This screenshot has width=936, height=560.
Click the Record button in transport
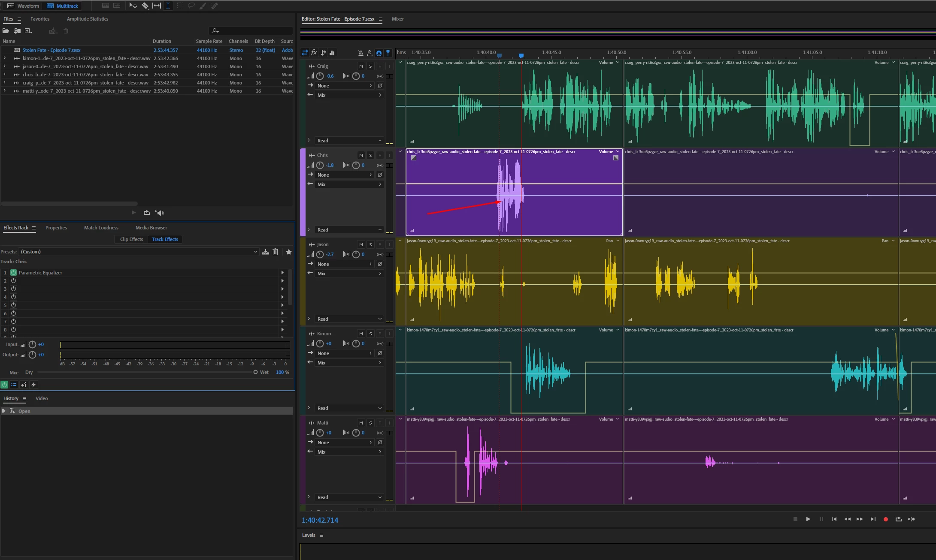[885, 519]
